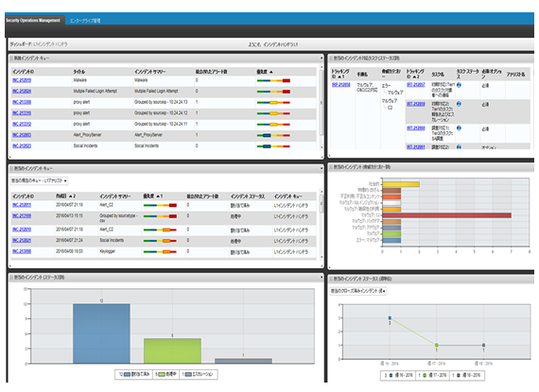Screen dimensions: 539x392
Task: Toggle the エスカレーション legend item
Action: click(198, 374)
